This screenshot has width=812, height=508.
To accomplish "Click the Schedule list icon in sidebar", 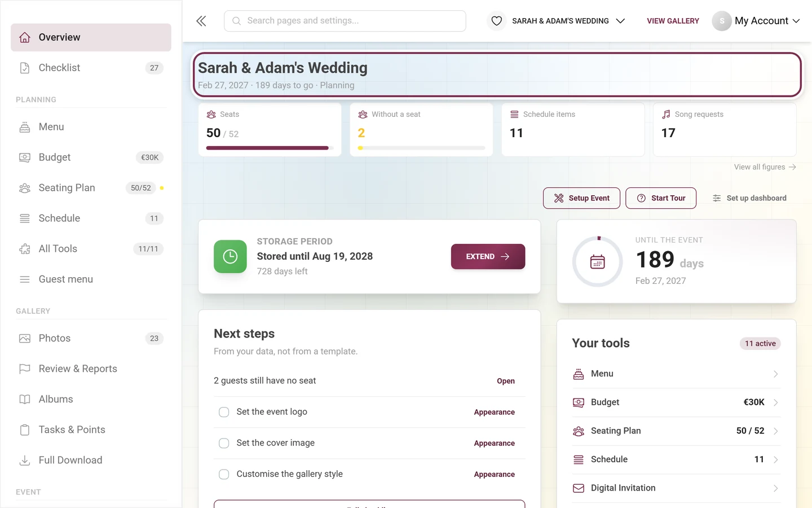I will tap(25, 218).
